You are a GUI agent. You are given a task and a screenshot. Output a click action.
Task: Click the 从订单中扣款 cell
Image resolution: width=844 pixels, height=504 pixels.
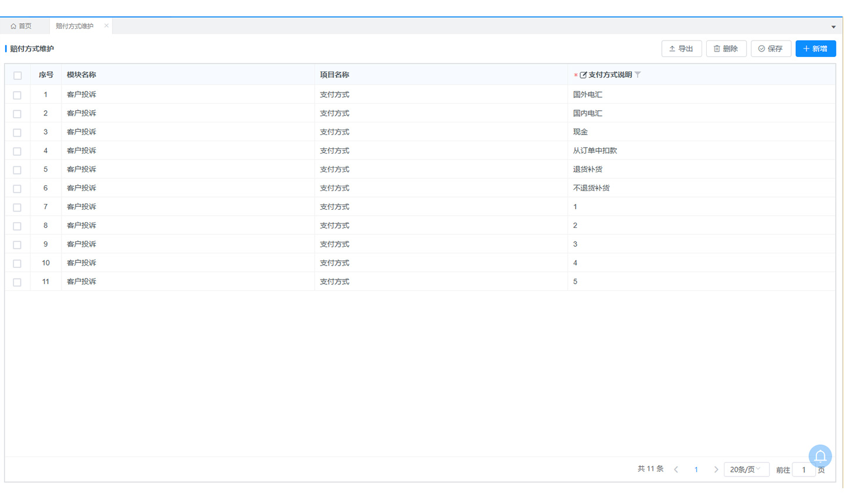point(594,151)
